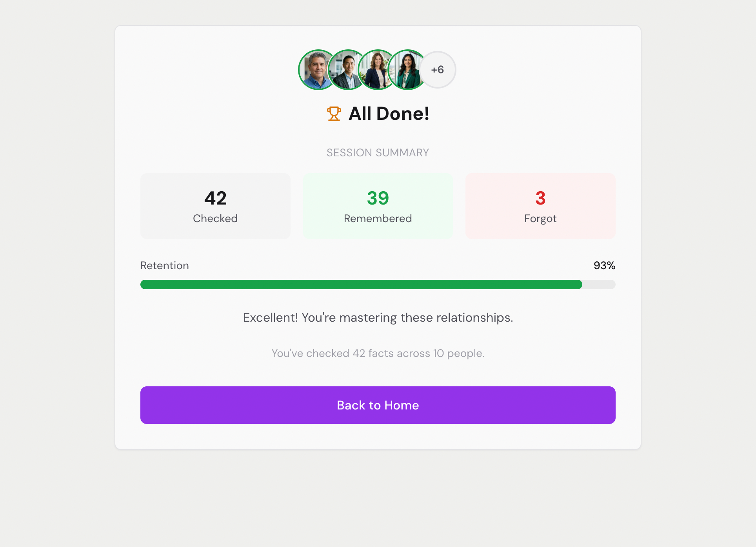The image size is (756, 547).
Task: Click the red number 3
Action: click(x=540, y=199)
